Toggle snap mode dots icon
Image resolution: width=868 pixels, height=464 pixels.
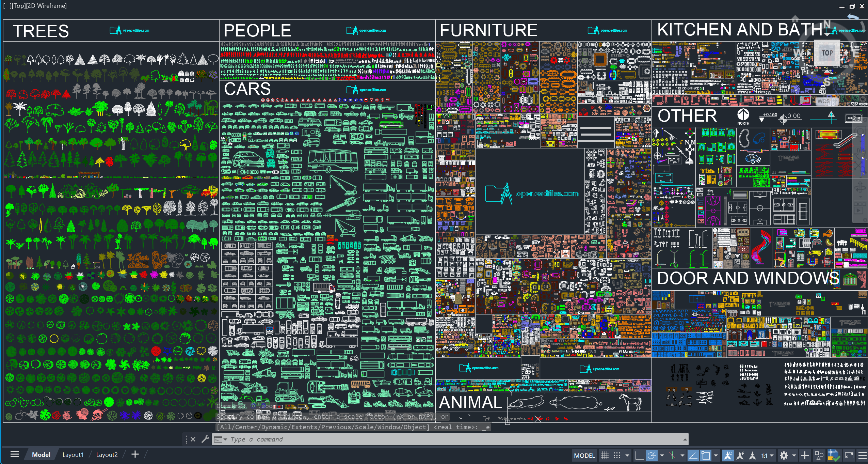coord(617,455)
